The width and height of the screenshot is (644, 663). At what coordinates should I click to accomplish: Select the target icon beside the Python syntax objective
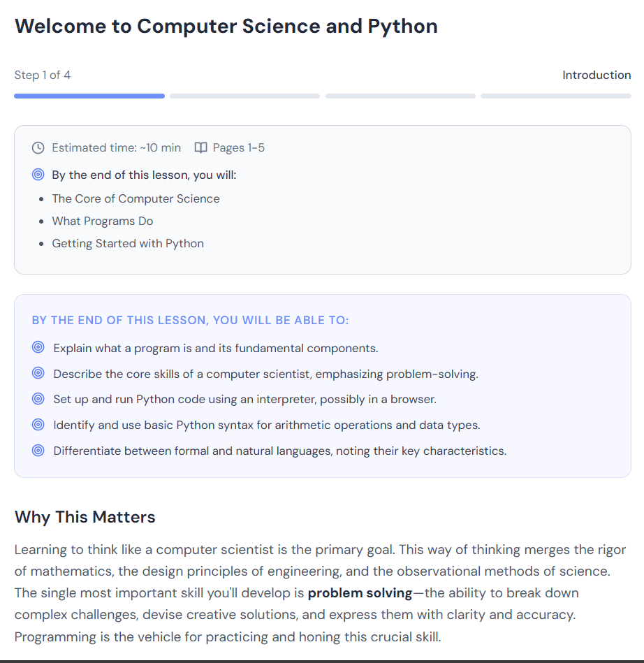pyautogui.click(x=38, y=424)
